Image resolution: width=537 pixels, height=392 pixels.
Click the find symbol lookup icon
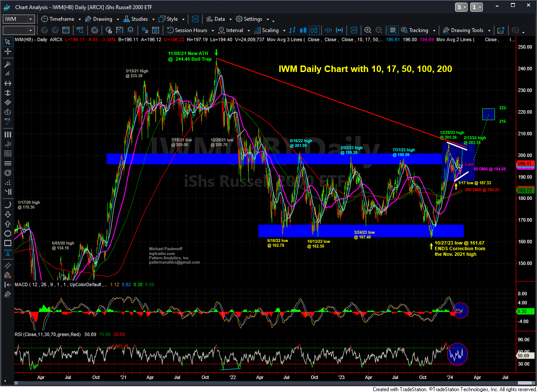click(x=80, y=30)
